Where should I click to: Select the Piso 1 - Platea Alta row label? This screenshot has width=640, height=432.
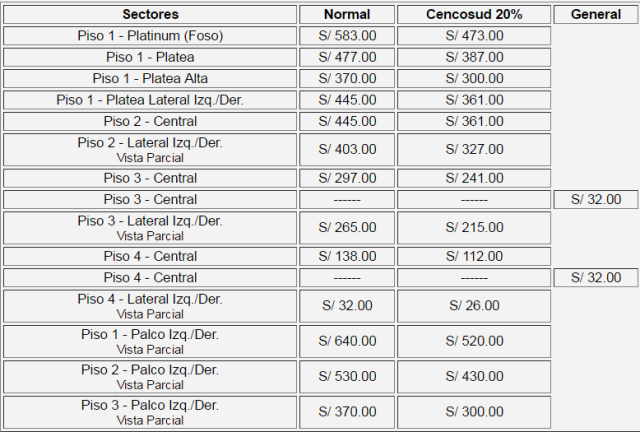coord(150,78)
